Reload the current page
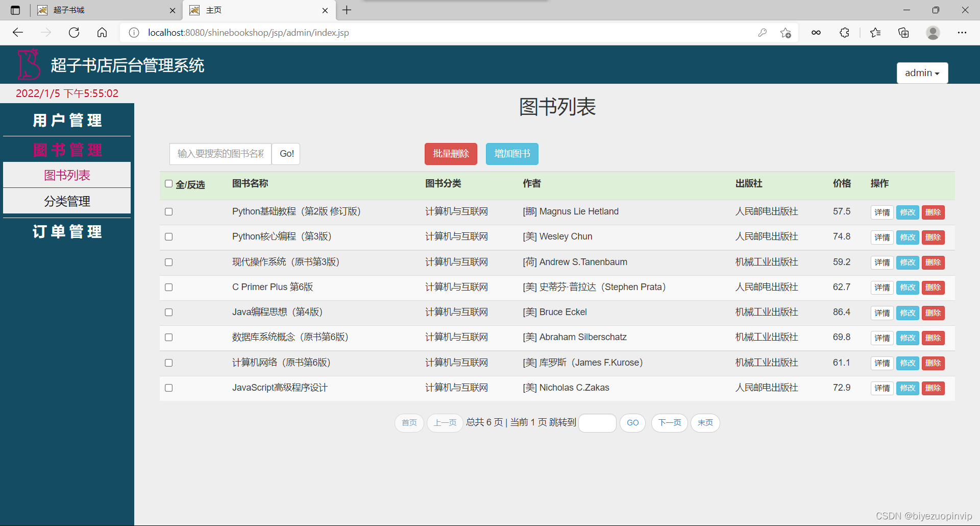 (74, 33)
